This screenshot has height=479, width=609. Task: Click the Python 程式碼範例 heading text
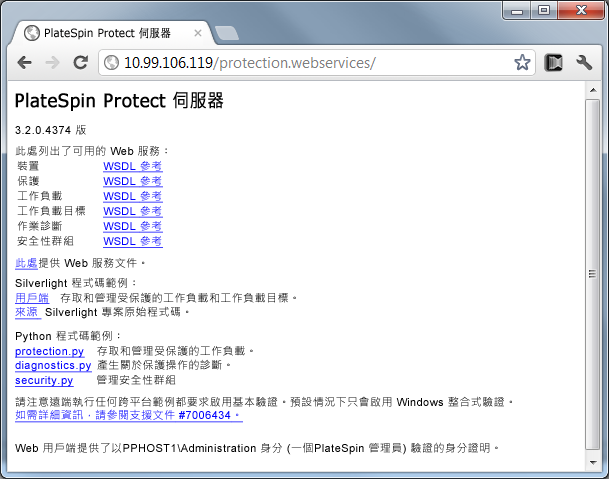pos(68,336)
